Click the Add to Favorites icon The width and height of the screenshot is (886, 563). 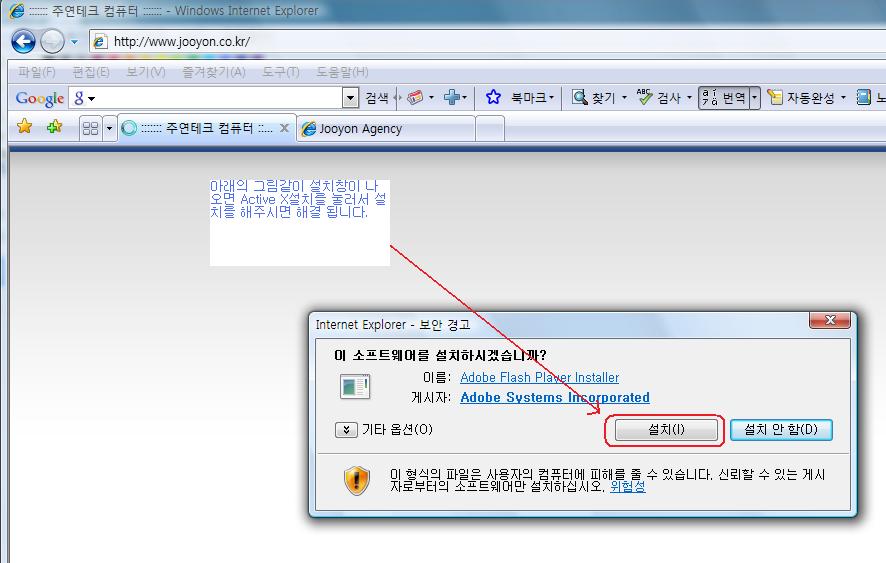pyautogui.click(x=55, y=127)
